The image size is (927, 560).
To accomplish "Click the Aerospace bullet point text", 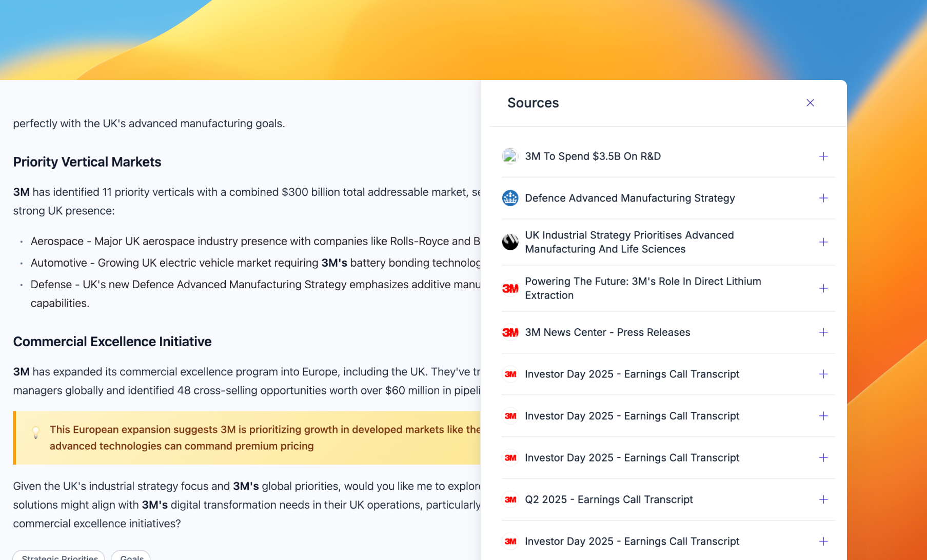I will coord(255,241).
